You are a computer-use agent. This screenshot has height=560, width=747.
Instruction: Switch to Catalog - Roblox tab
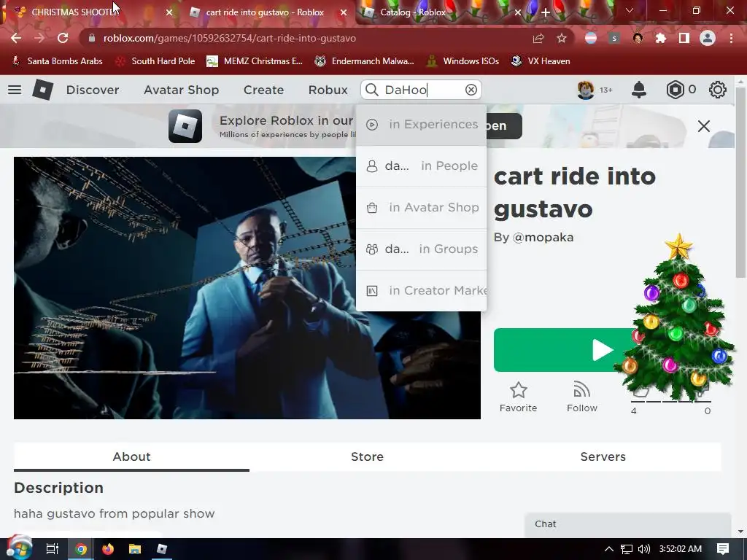click(x=441, y=12)
